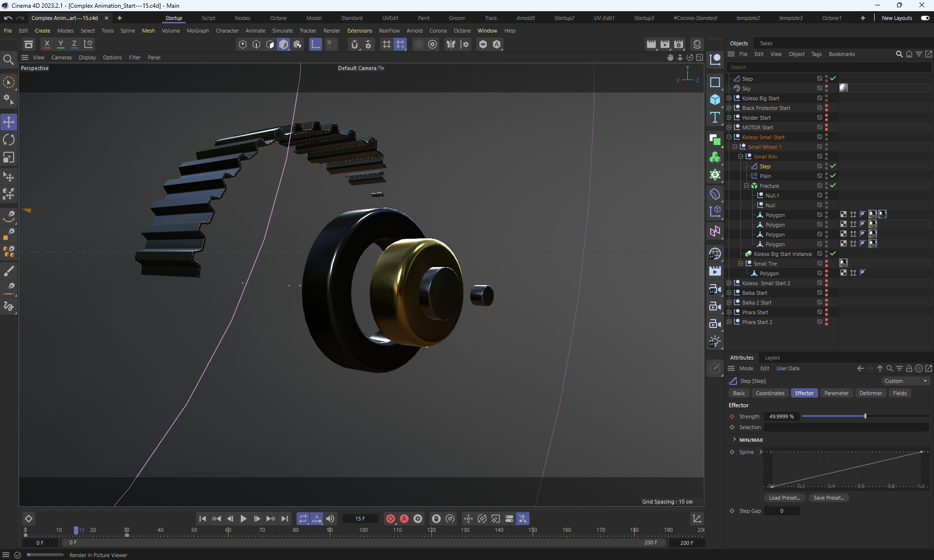Viewport: 934px width, 560px height.
Task: Click the Text spline tool icon
Action: click(x=715, y=117)
